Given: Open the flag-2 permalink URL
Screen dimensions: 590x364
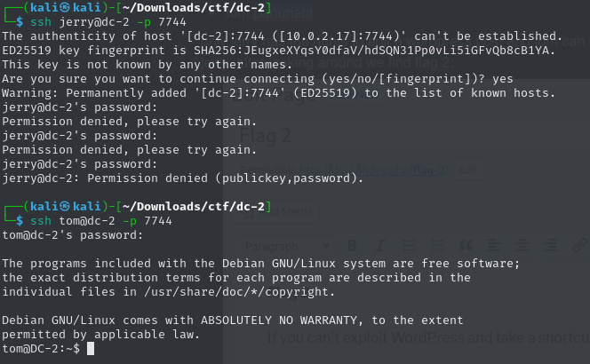Looking at the screenshot, I should click(x=374, y=170).
